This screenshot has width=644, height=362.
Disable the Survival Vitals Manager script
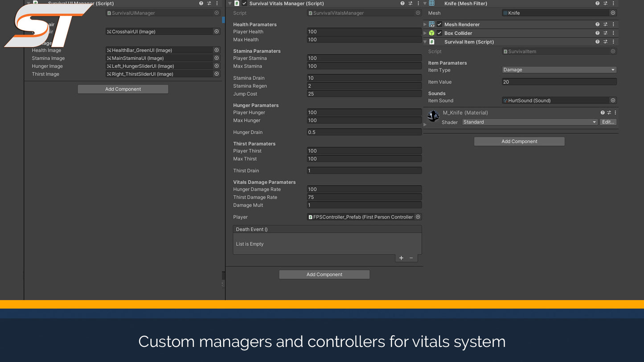(244, 3)
